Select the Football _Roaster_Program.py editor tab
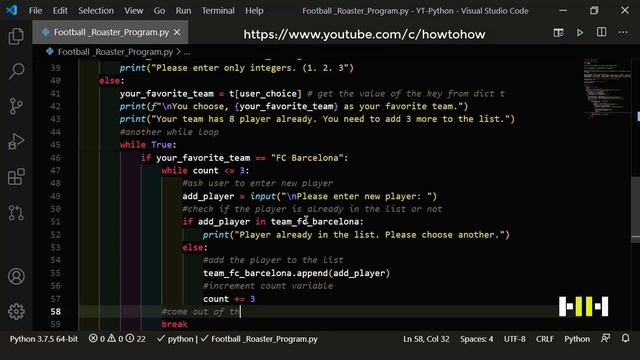640x360 pixels. (x=110, y=32)
